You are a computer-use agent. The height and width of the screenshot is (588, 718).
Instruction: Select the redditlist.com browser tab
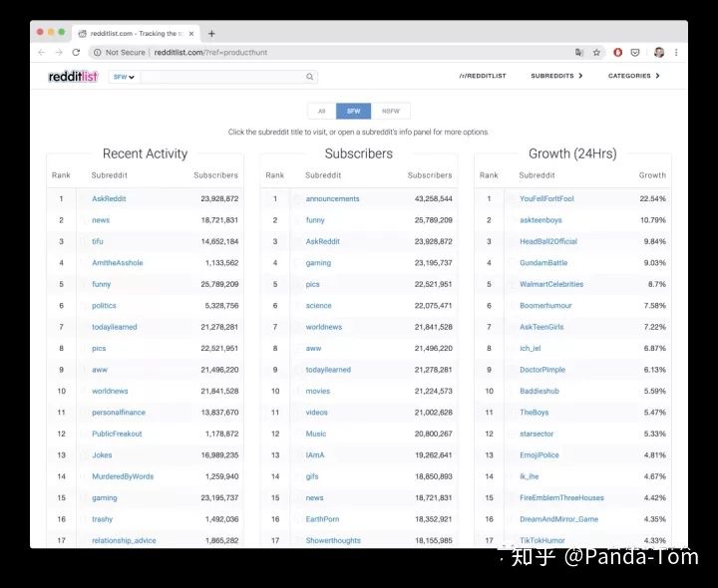point(136,34)
